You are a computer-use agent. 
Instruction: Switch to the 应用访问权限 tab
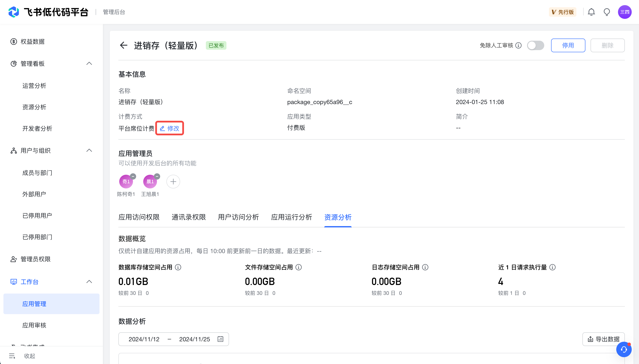point(139,217)
